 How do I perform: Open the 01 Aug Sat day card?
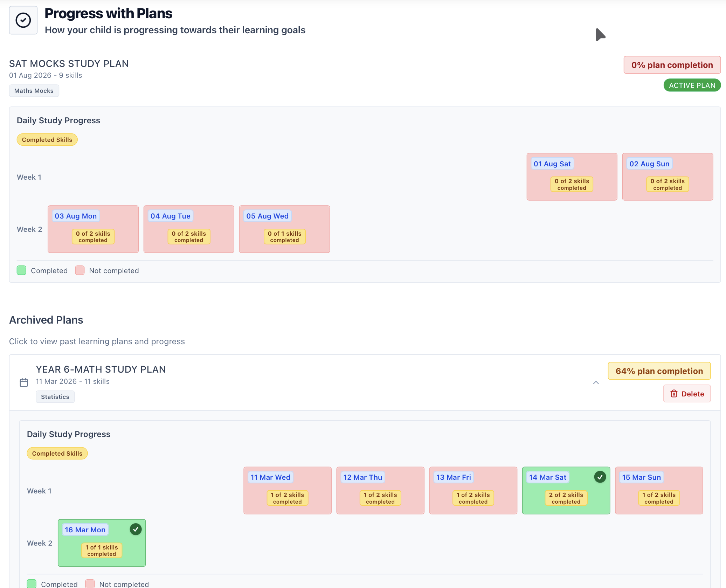click(x=572, y=177)
